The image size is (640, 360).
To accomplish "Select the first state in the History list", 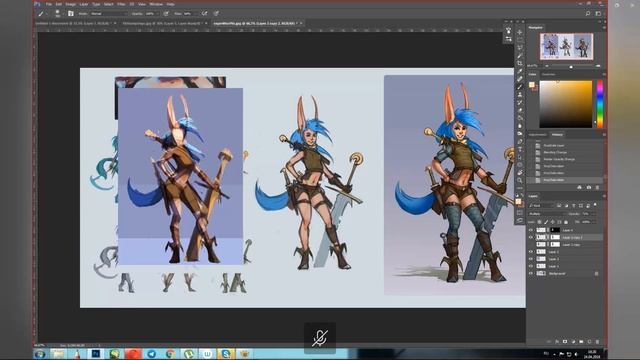I will coord(565,145).
